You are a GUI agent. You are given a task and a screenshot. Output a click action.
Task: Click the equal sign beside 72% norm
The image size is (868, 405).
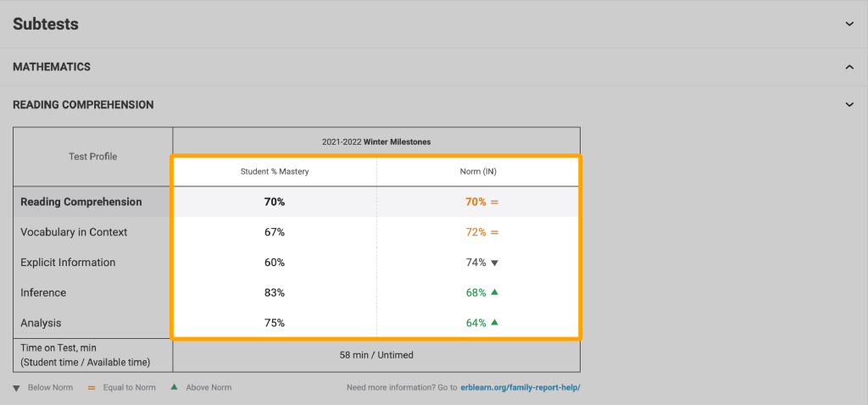point(495,232)
